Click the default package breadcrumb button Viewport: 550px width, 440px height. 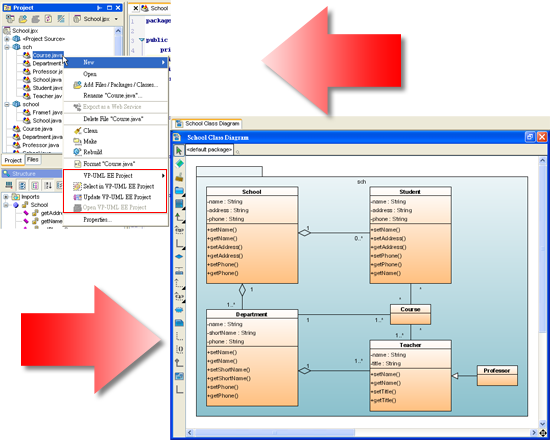click(209, 150)
